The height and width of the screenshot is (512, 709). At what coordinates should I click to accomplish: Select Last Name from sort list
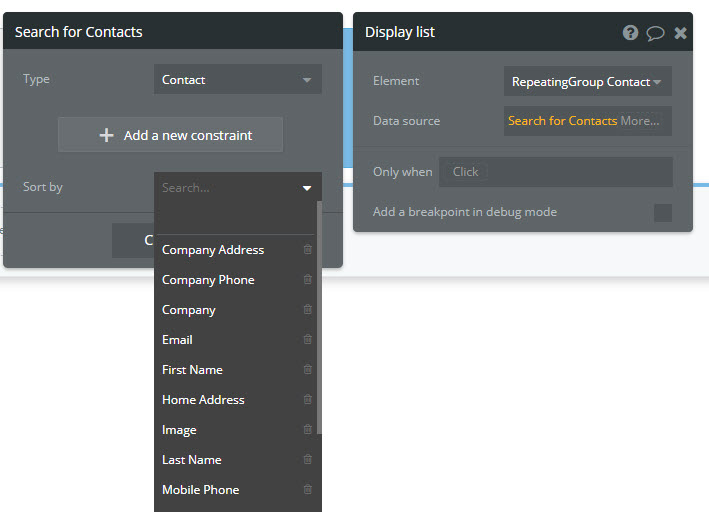pos(192,460)
